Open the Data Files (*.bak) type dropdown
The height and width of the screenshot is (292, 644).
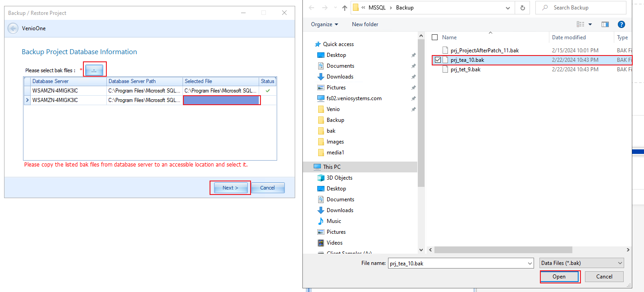(582, 263)
